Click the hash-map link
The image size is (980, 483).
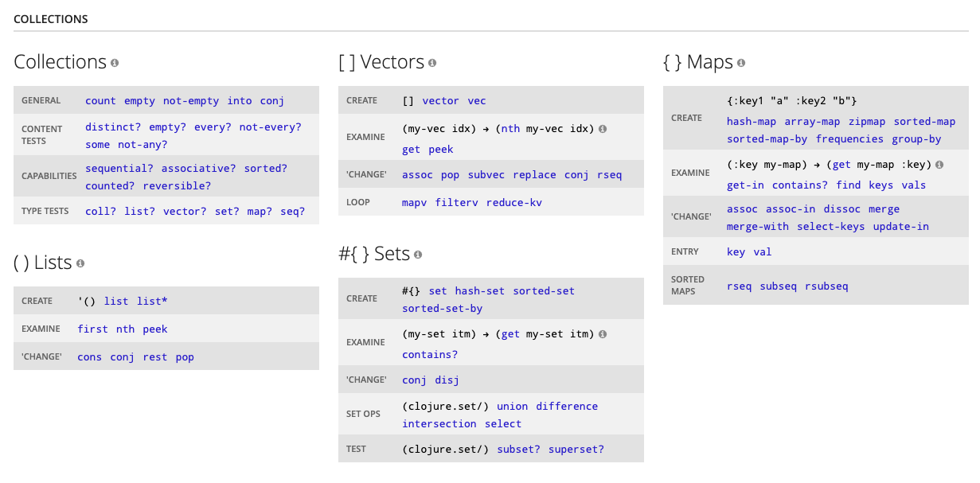[x=752, y=122]
